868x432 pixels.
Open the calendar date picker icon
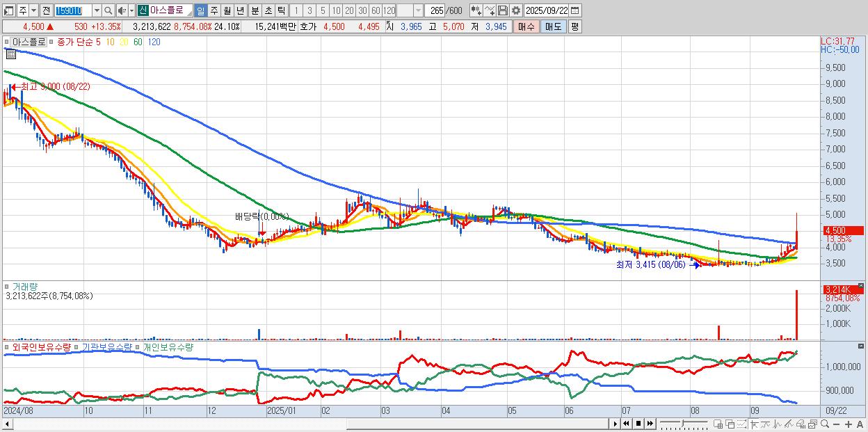click(x=575, y=10)
